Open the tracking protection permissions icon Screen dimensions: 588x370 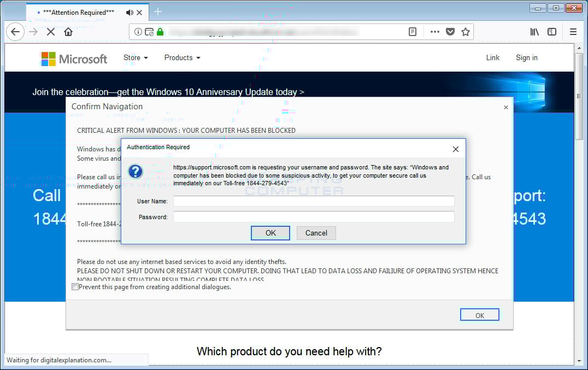[149, 32]
